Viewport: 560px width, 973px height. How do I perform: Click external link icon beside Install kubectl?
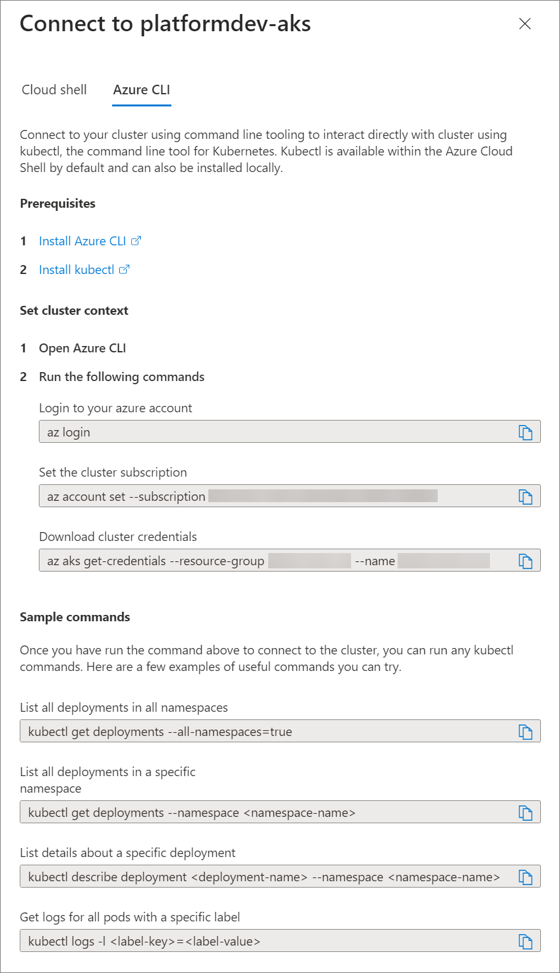tap(124, 270)
